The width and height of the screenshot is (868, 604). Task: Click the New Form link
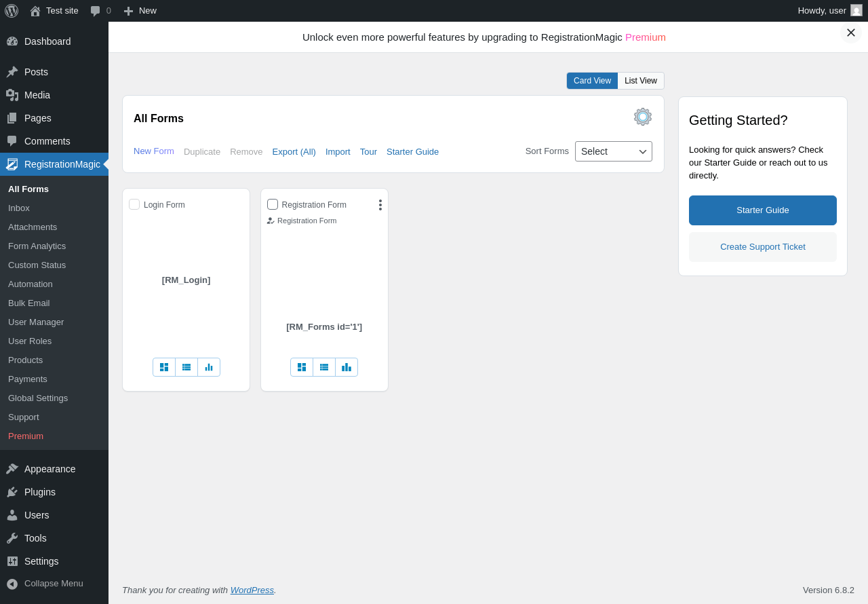click(x=154, y=151)
